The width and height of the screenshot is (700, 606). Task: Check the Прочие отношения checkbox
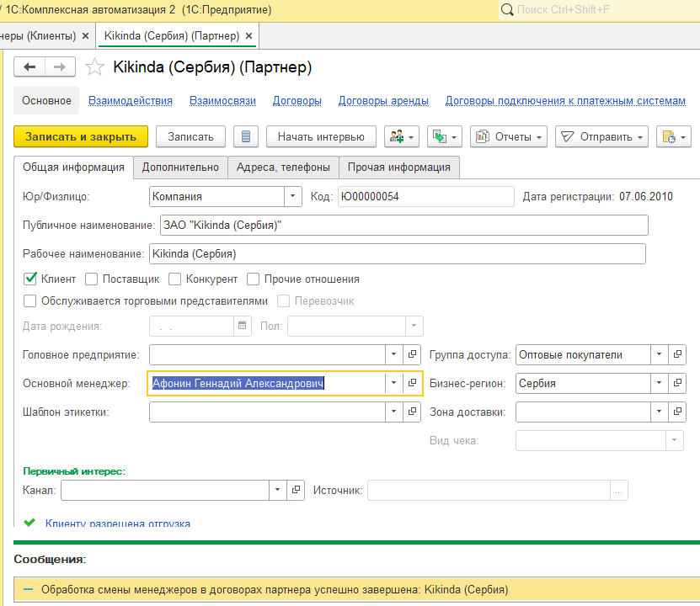pyautogui.click(x=253, y=279)
